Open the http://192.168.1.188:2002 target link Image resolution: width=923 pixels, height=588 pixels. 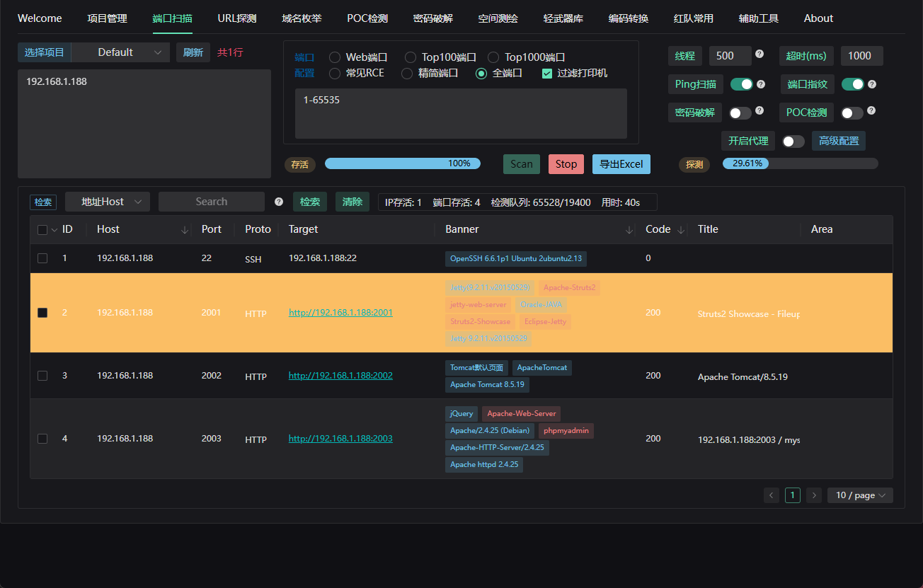340,376
